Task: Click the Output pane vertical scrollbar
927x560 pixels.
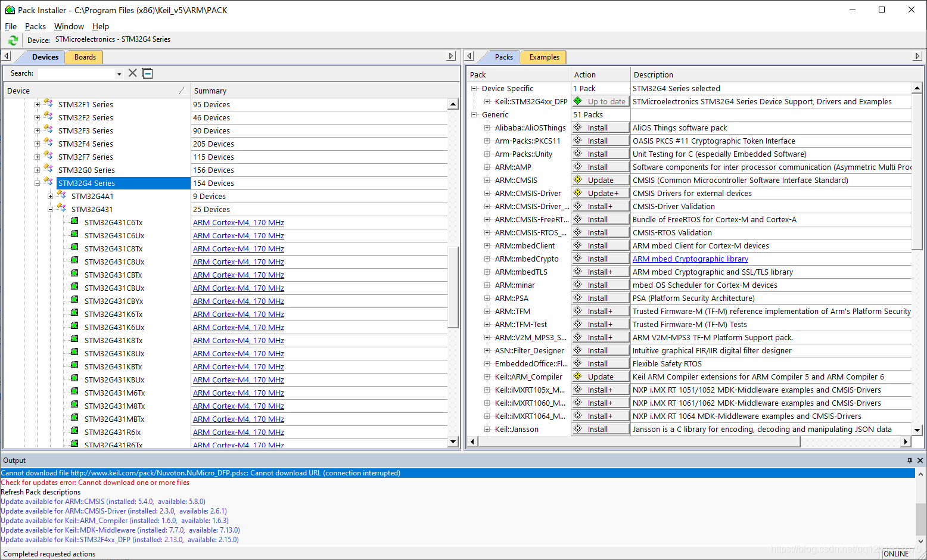Action: tap(920, 519)
